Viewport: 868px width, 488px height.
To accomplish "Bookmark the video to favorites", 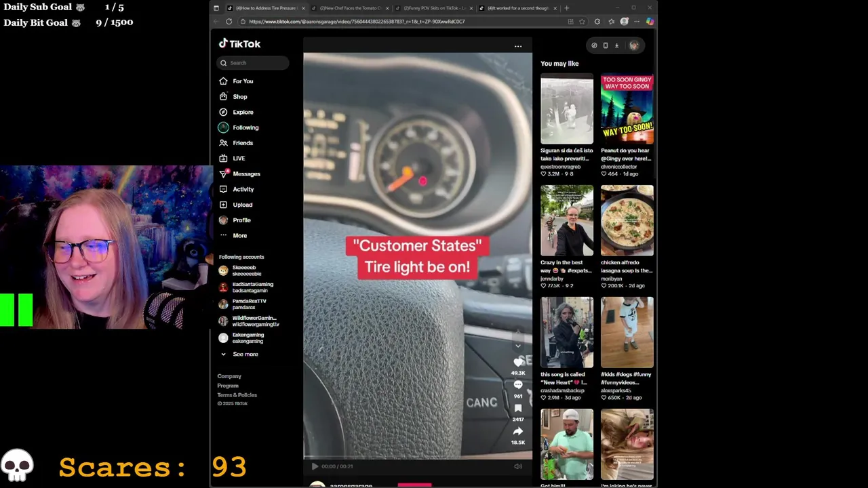I will pyautogui.click(x=518, y=408).
